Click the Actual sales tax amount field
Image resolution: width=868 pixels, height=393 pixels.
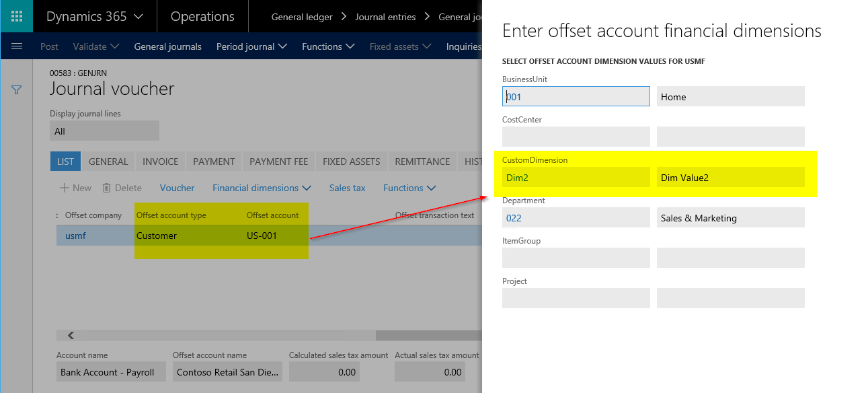pyautogui.click(x=430, y=372)
